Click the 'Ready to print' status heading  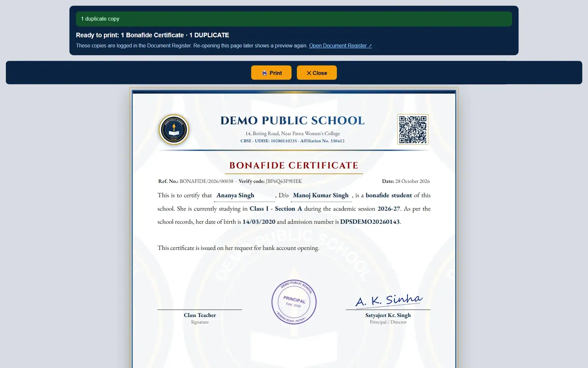click(152, 35)
